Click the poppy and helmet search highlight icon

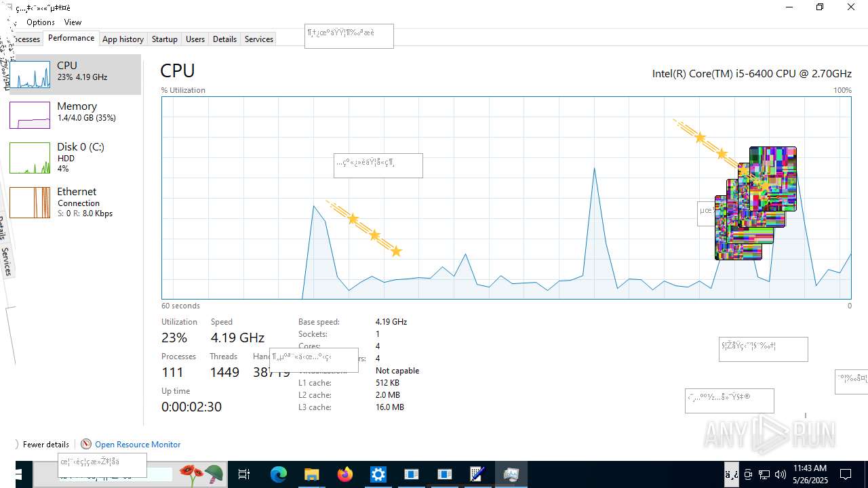[201, 474]
